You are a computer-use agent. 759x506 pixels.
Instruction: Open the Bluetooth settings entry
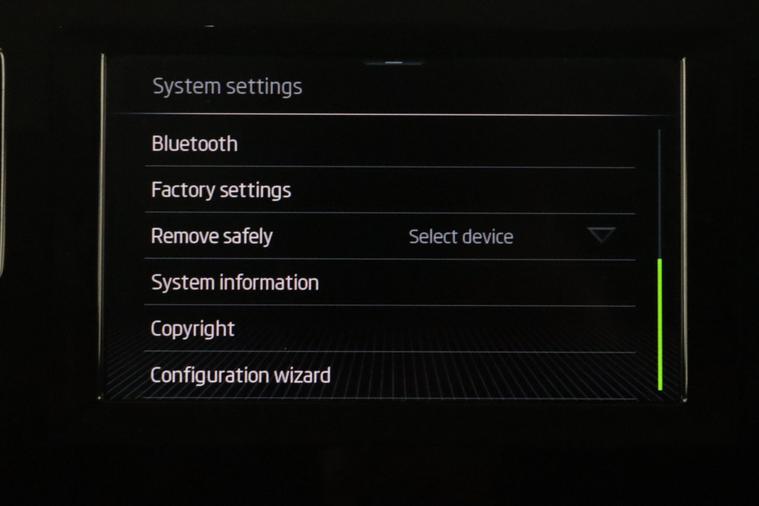390,144
